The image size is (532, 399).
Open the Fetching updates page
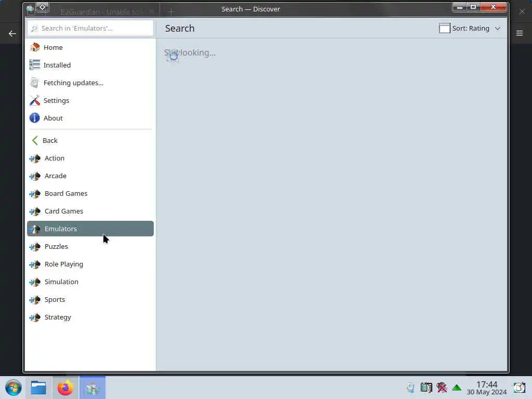(x=90, y=83)
